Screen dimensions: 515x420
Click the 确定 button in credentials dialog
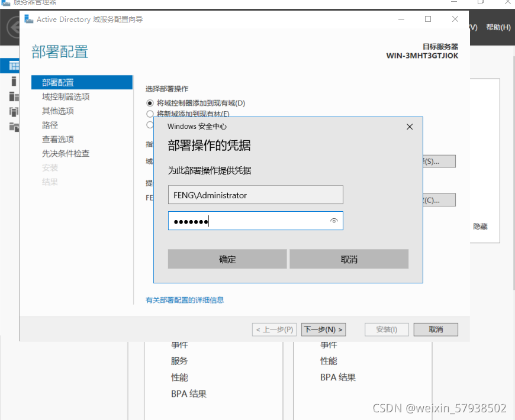click(x=227, y=259)
